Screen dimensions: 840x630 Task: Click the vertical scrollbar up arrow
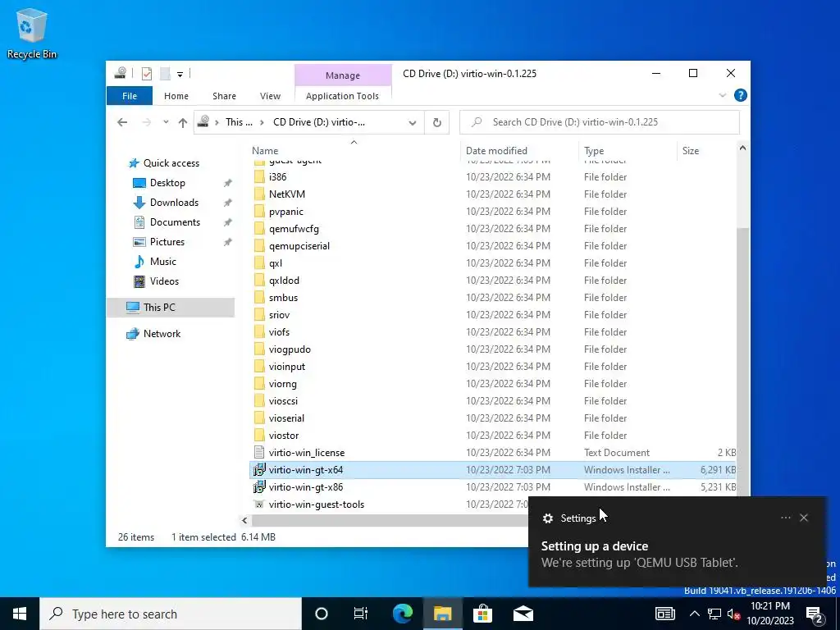click(742, 148)
